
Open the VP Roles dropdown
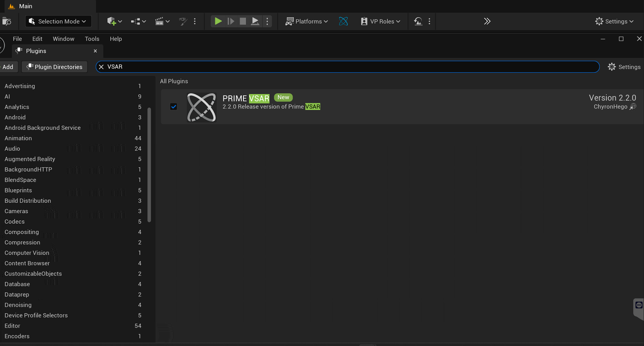click(380, 21)
